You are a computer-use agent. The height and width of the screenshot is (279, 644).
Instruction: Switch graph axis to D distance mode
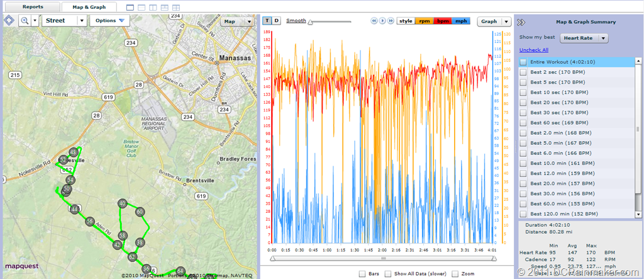(x=277, y=21)
